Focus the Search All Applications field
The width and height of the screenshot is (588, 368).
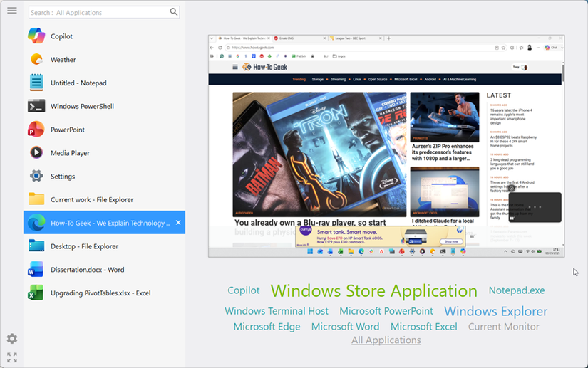(x=104, y=12)
